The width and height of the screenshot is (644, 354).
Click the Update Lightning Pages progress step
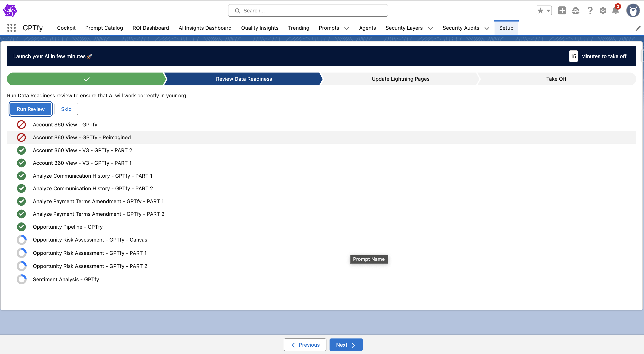coord(400,79)
